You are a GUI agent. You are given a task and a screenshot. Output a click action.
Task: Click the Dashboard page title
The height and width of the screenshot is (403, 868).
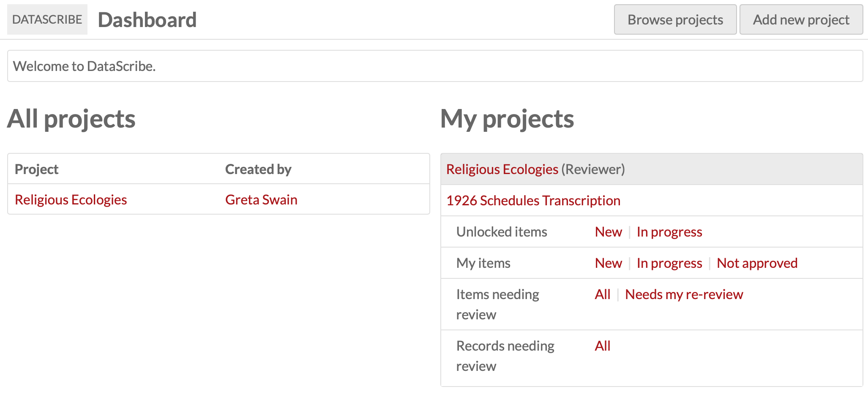click(x=147, y=19)
